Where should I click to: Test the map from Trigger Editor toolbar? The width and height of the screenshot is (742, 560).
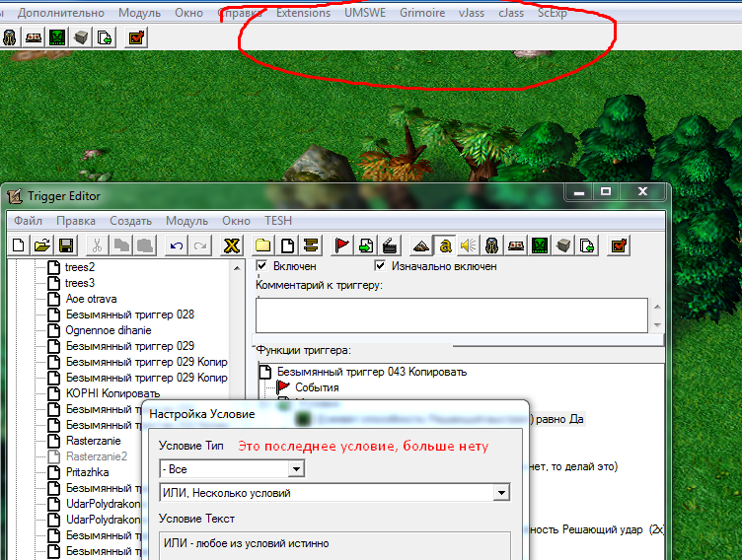click(619, 245)
